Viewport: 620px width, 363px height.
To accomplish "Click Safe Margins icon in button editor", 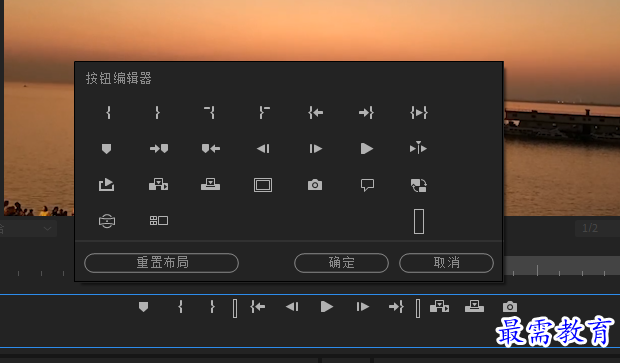I will tap(263, 185).
